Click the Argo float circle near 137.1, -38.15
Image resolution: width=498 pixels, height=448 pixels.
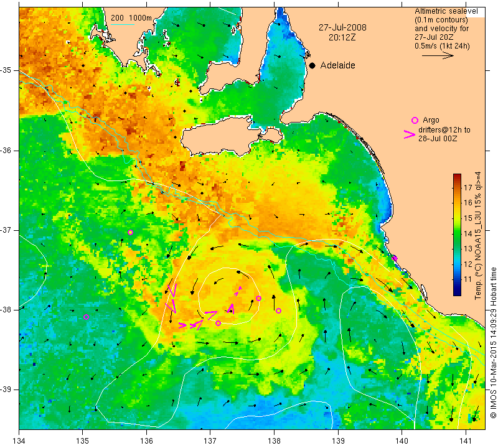click(218, 323)
